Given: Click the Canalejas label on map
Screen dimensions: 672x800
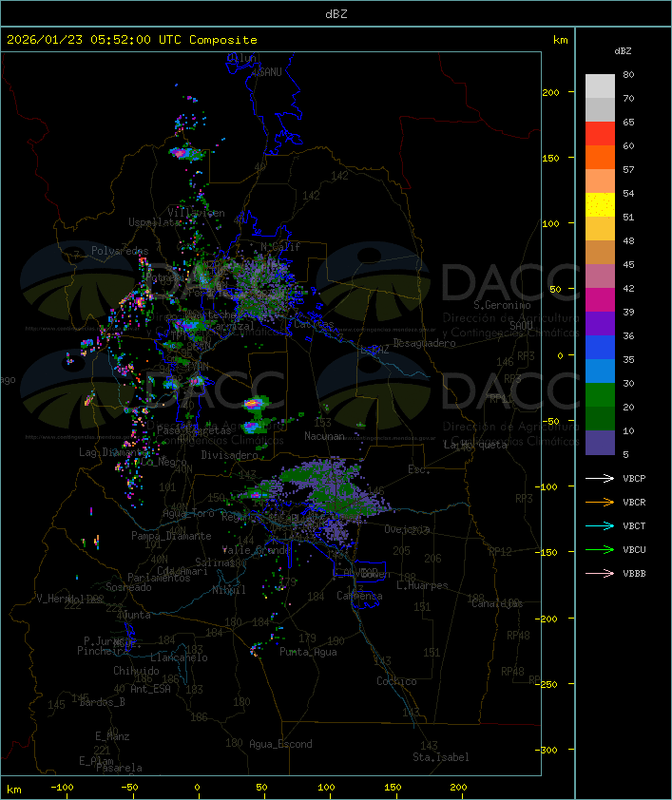Looking at the screenshot, I should (497, 603).
